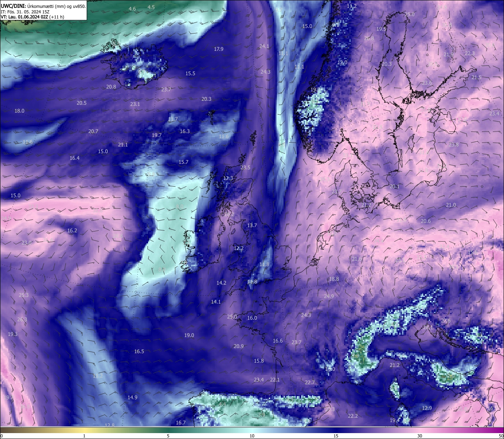Select the 25.3 value label
This screenshot has height=439, width=504.
(x=24, y=295)
